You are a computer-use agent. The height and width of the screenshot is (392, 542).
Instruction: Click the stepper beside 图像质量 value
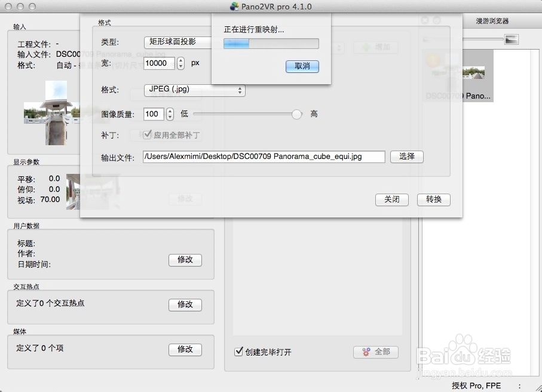169,114
